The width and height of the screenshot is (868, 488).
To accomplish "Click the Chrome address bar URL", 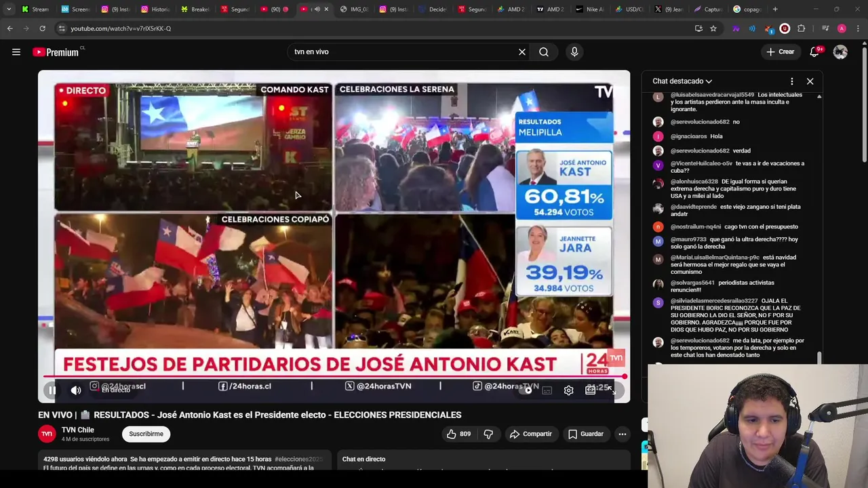I will [121, 28].
